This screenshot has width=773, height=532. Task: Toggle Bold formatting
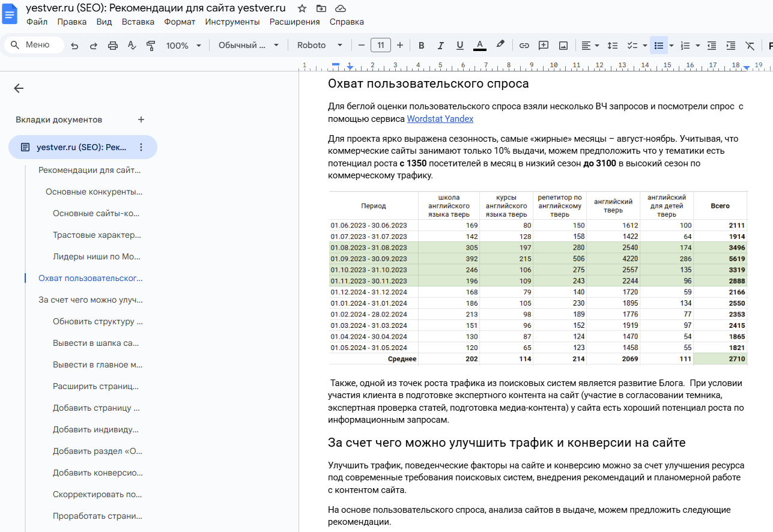(421, 46)
